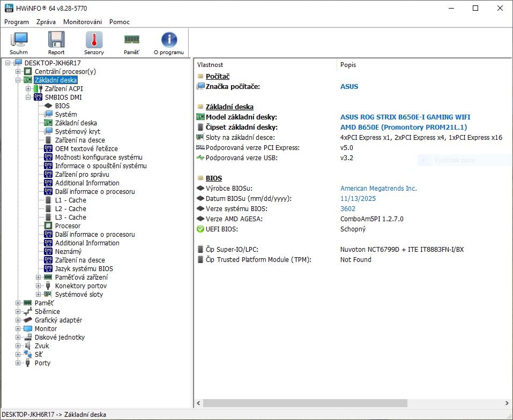Open the Souhrn summary view
Viewport: 513px width, 420px height.
point(19,42)
